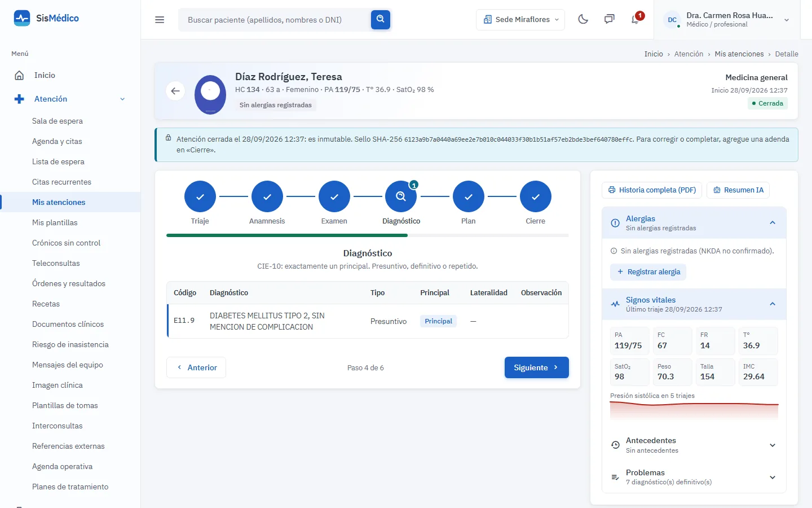The height and width of the screenshot is (508, 812).
Task: Download Historia completa (PDF)
Action: [x=652, y=190]
